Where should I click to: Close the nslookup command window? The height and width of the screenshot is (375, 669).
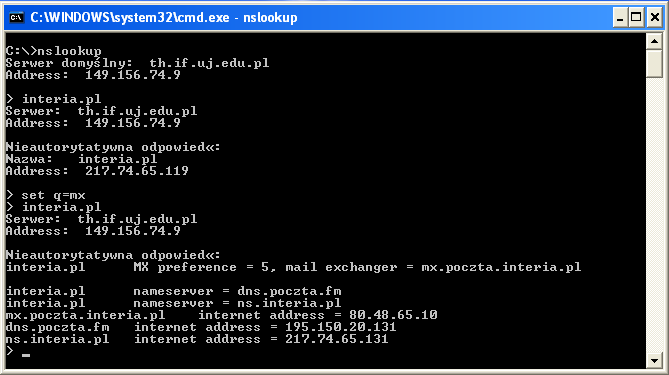tap(655, 17)
